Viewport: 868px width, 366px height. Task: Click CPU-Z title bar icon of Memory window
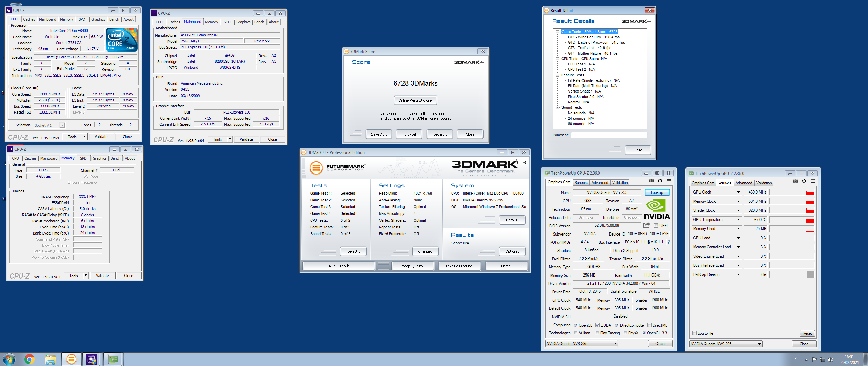tap(10, 149)
